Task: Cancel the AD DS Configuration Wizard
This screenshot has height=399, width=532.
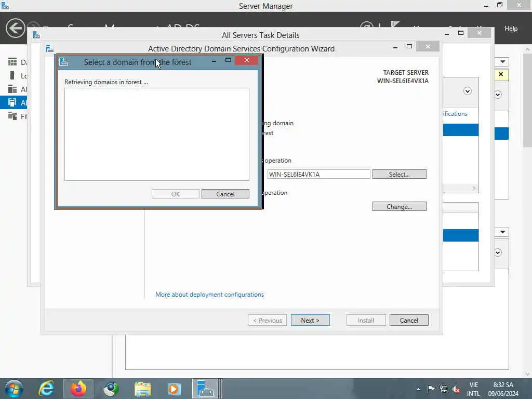Action: point(409,320)
